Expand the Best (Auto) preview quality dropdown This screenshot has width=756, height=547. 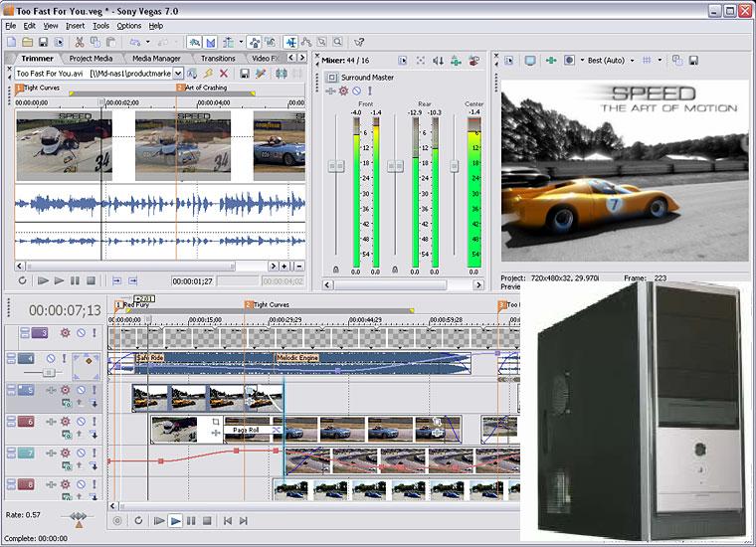(x=633, y=61)
